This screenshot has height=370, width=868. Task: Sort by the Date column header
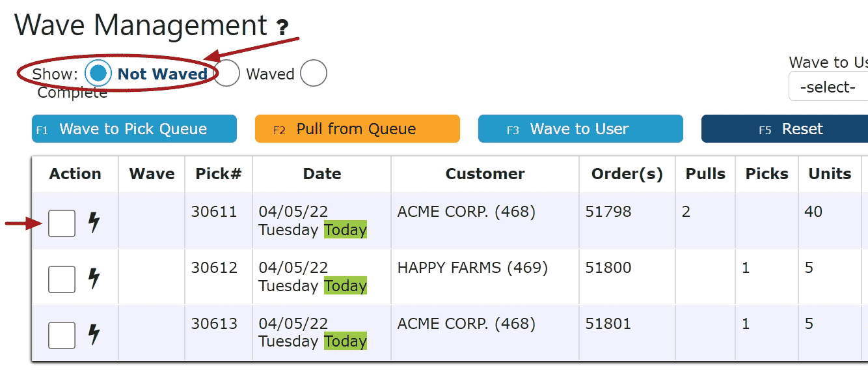pos(322,174)
